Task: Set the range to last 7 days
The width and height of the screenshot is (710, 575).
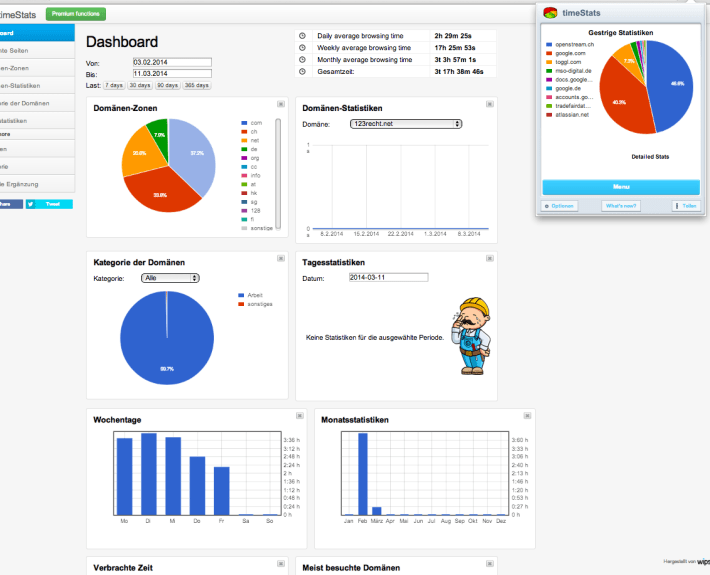Action: [x=114, y=85]
